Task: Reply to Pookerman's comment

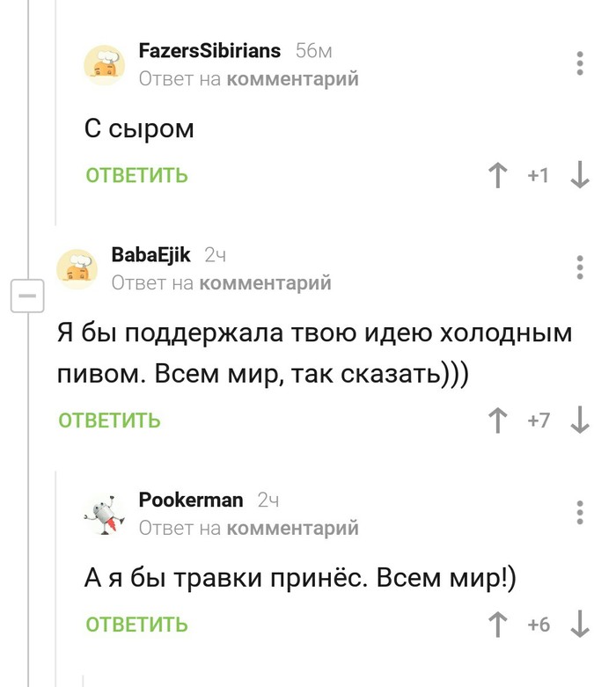Action: pos(136,625)
